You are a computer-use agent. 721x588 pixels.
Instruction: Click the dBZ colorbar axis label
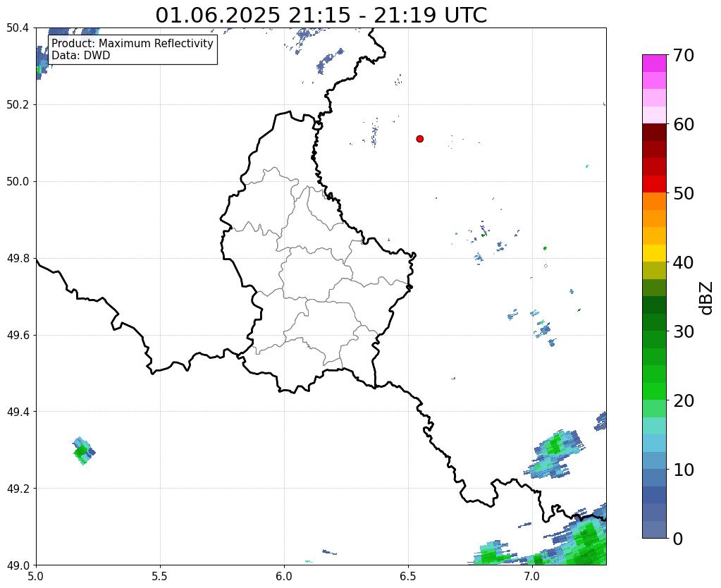(707, 298)
